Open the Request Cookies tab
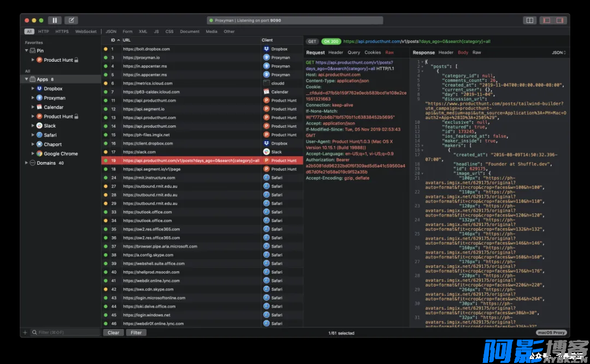Image resolution: width=590 pixels, height=364 pixels. coord(373,52)
